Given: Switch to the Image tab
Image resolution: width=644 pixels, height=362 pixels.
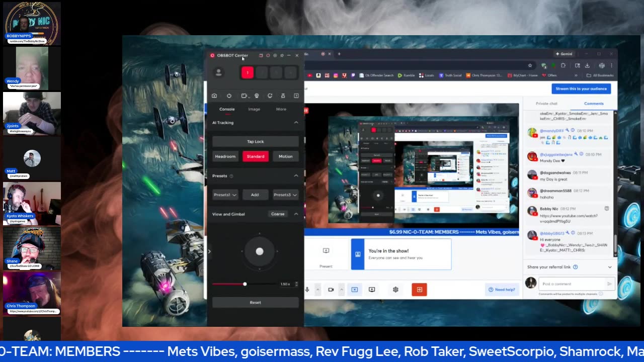Looking at the screenshot, I should coord(254,109).
